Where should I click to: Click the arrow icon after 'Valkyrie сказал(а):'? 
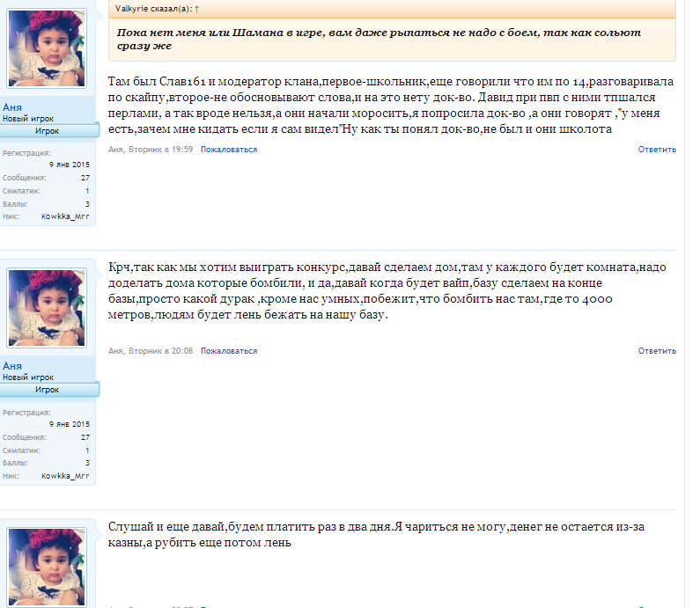tap(197, 9)
